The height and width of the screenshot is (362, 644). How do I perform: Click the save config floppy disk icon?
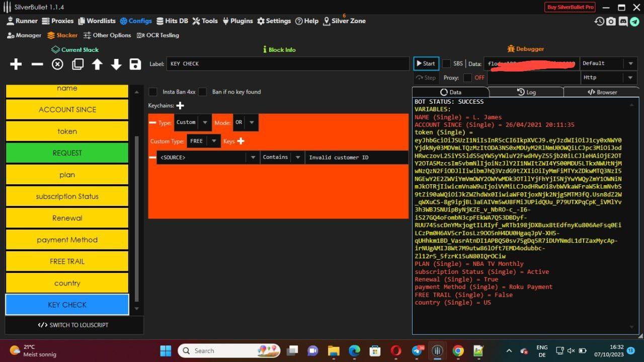pyautogui.click(x=135, y=64)
